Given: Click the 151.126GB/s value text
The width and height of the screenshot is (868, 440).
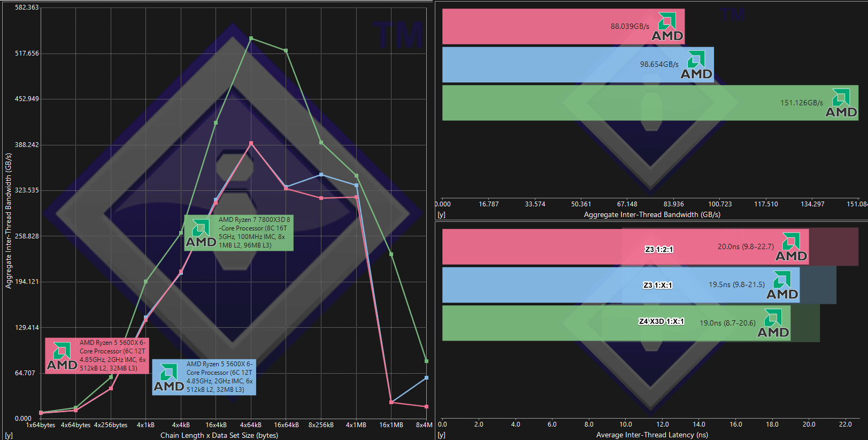Looking at the screenshot, I should pos(801,103).
